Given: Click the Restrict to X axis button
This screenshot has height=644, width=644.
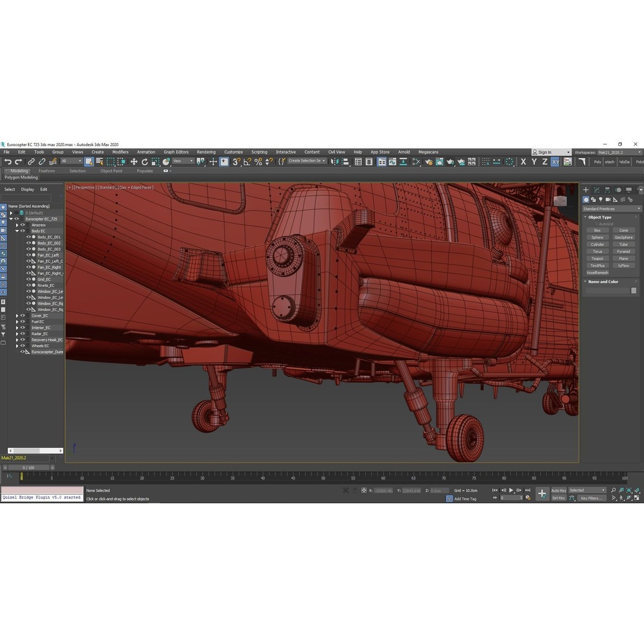Looking at the screenshot, I should (524, 162).
